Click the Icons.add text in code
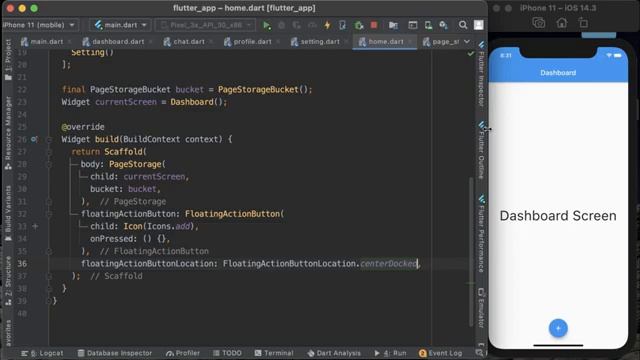The width and height of the screenshot is (640, 360). click(x=168, y=226)
